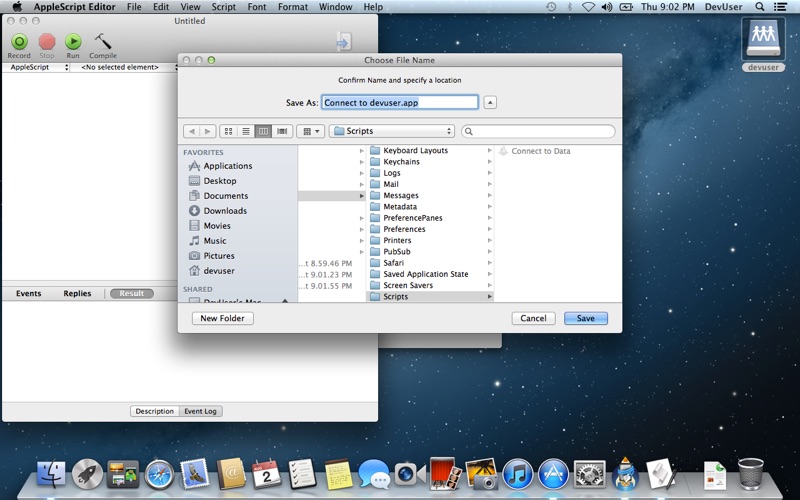Open the Apple menu
The height and width of the screenshot is (500, 800).
pos(17,7)
